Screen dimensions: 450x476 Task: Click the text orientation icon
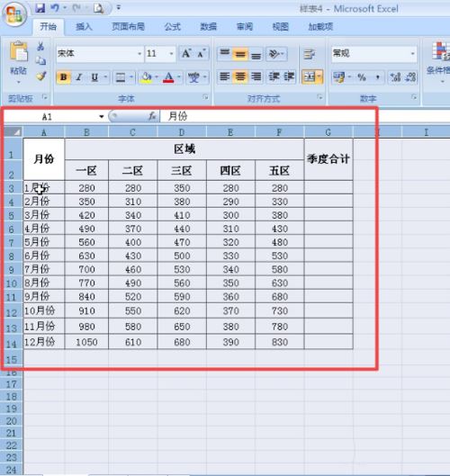pyautogui.click(x=275, y=54)
